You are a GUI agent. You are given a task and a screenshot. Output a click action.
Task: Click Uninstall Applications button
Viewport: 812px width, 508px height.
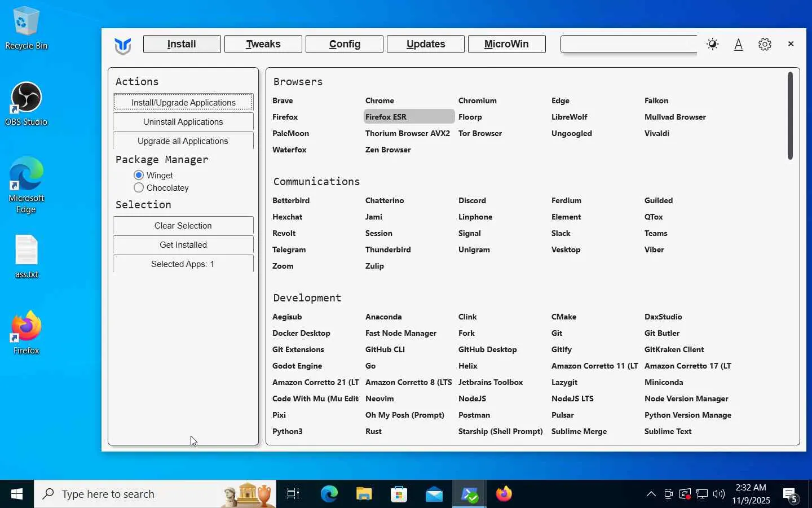click(x=183, y=121)
